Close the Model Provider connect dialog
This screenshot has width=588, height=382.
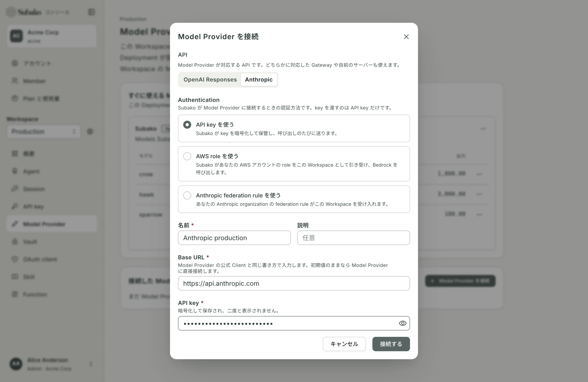pyautogui.click(x=406, y=37)
